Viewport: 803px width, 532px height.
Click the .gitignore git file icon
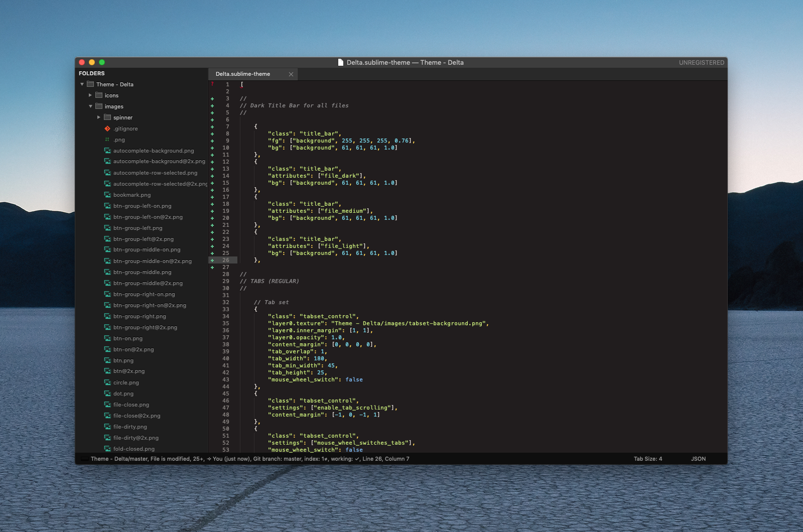point(107,128)
